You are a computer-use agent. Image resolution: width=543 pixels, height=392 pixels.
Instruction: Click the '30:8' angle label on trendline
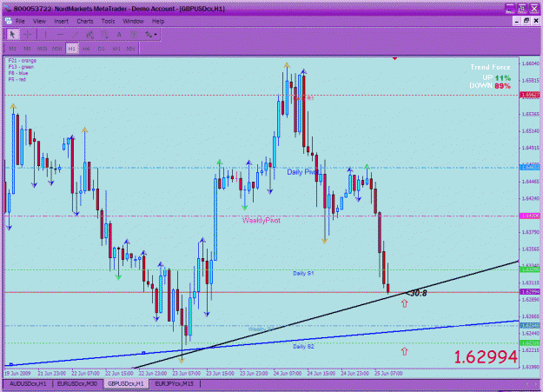(418, 293)
